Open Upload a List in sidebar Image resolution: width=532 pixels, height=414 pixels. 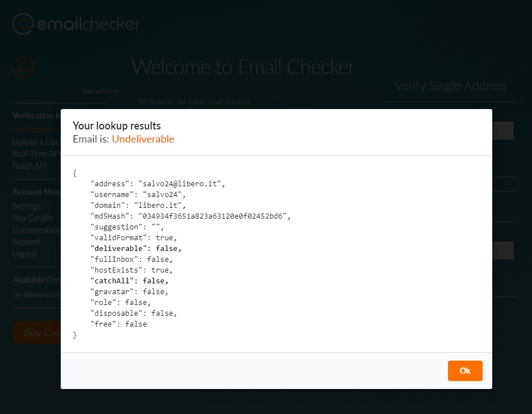(36, 142)
